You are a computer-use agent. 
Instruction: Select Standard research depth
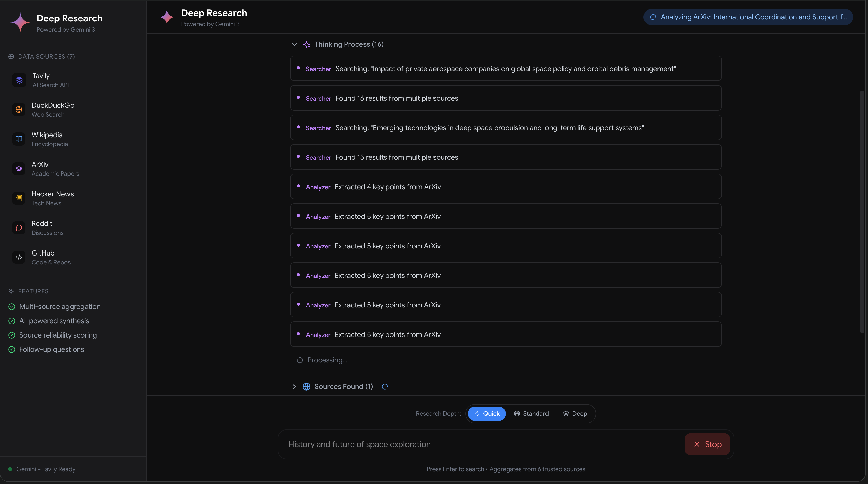point(531,413)
